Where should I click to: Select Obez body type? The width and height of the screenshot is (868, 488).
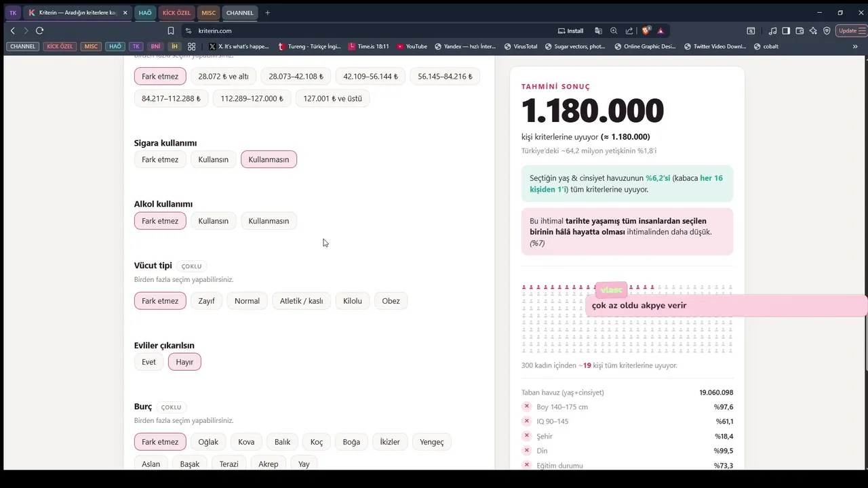(x=391, y=301)
